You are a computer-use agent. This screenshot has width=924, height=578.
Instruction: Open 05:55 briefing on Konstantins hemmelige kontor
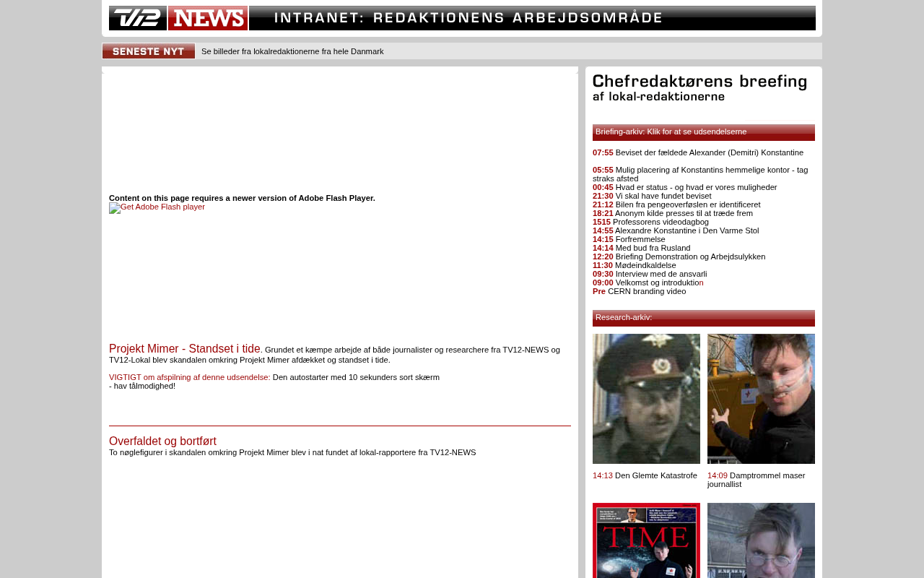700,174
